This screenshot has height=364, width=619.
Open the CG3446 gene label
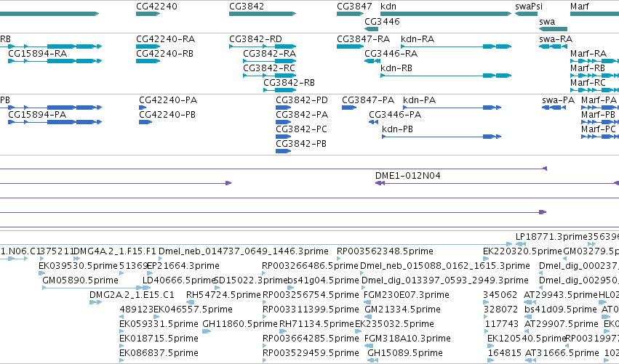pyautogui.click(x=382, y=21)
